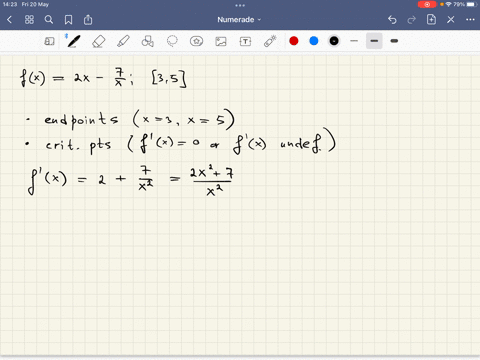480x360 pixels.
Task: Select the Text box tool
Action: (245, 41)
